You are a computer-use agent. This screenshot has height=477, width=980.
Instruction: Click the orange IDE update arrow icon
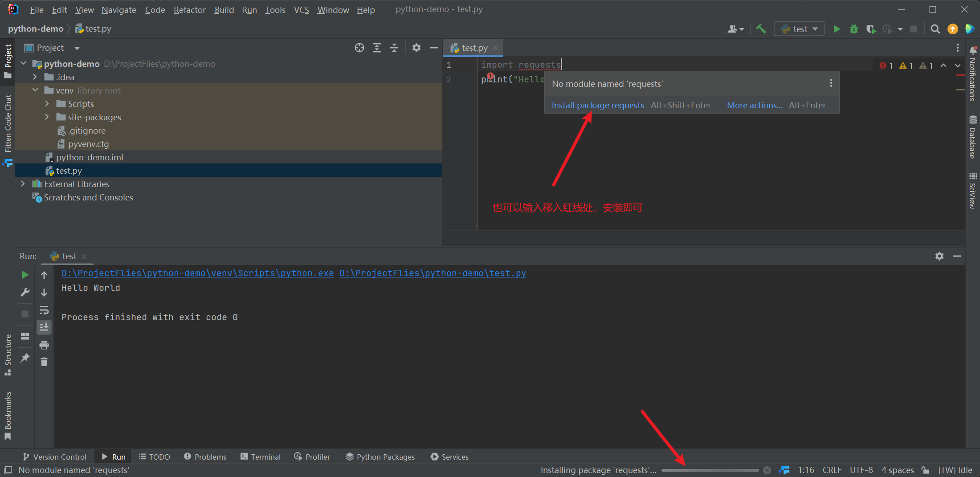952,29
